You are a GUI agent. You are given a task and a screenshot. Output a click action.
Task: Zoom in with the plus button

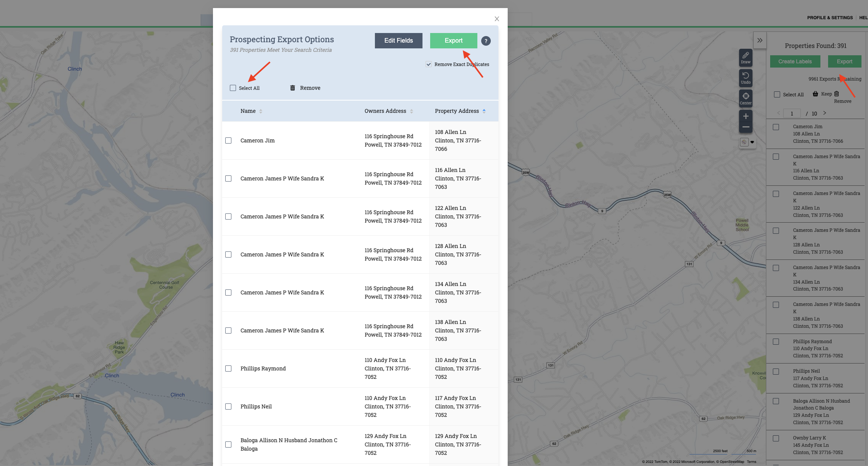click(746, 116)
